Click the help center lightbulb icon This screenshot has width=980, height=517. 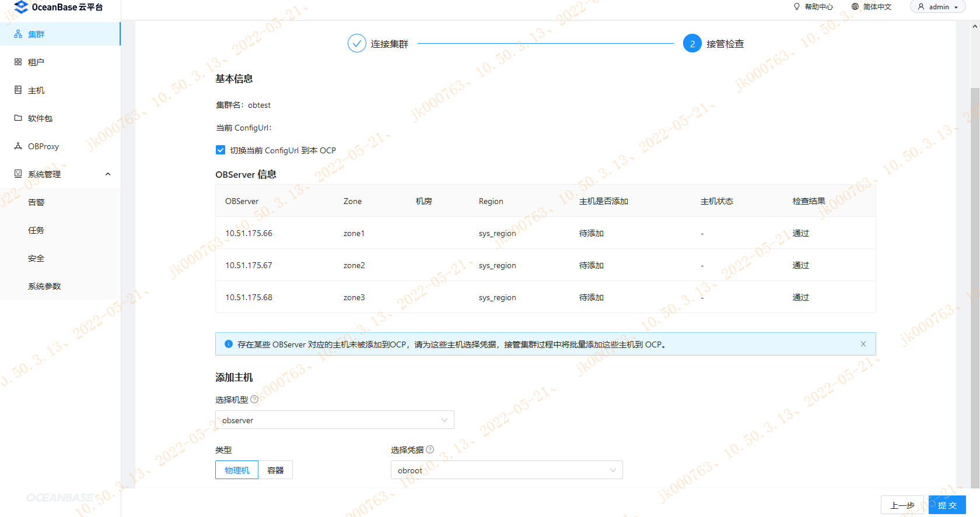797,7
